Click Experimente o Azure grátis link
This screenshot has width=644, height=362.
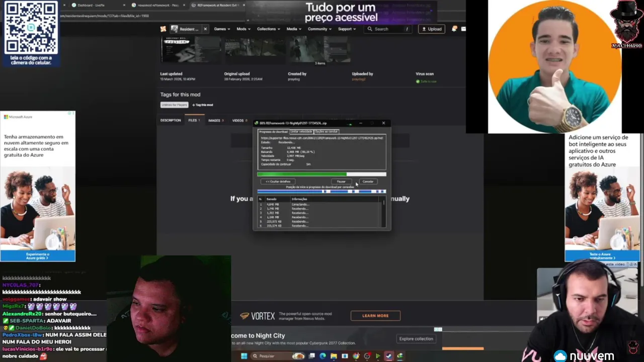point(38,256)
